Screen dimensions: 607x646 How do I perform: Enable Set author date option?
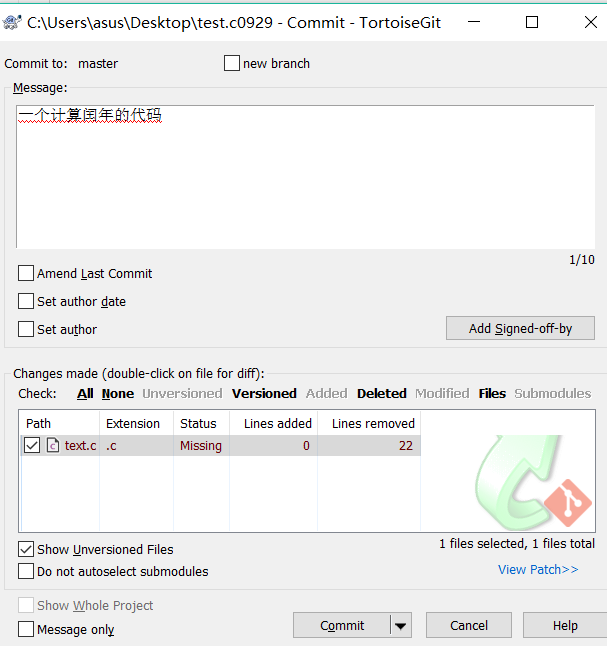[x=26, y=301]
